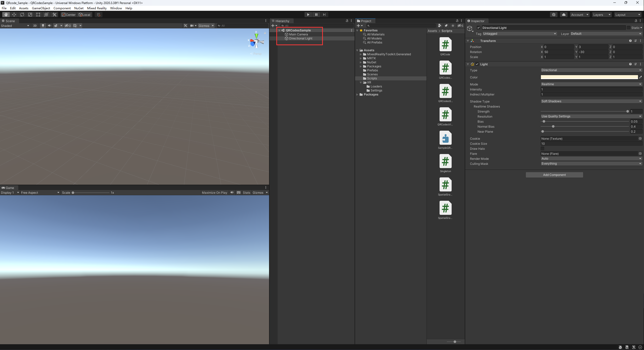Viewport: 644px width, 350px height.
Task: Click search by label icon in Project
Action: click(x=446, y=26)
